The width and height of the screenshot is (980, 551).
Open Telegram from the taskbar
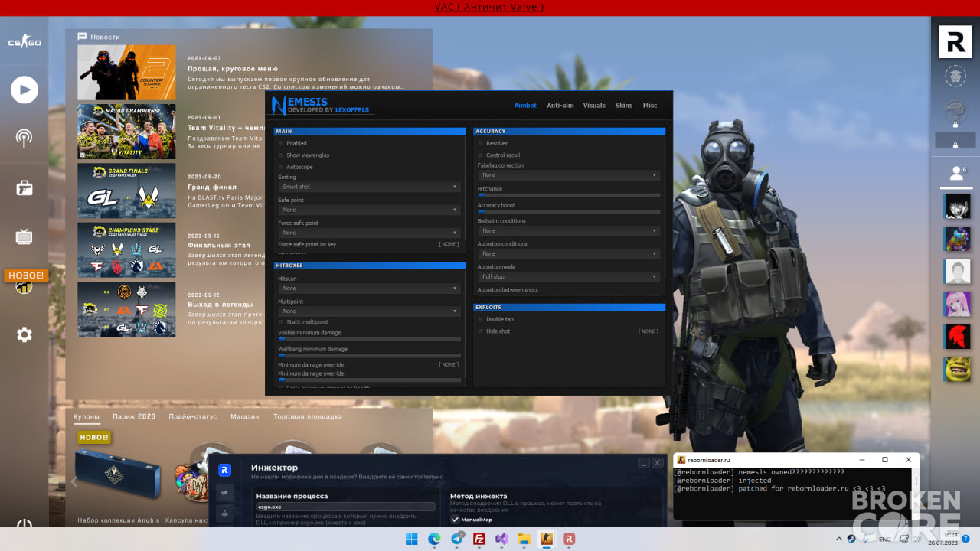pos(457,539)
